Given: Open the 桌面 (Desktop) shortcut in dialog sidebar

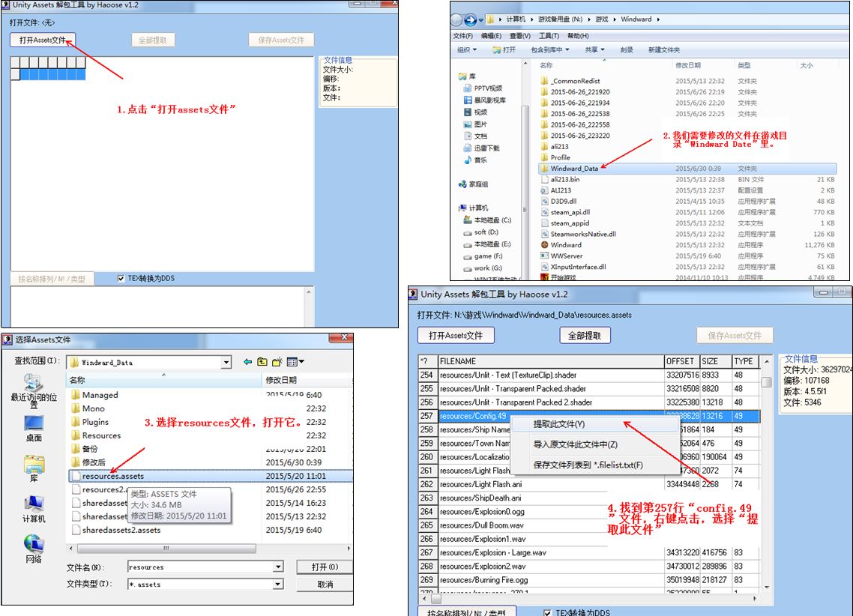Looking at the screenshot, I should pyautogui.click(x=34, y=427).
